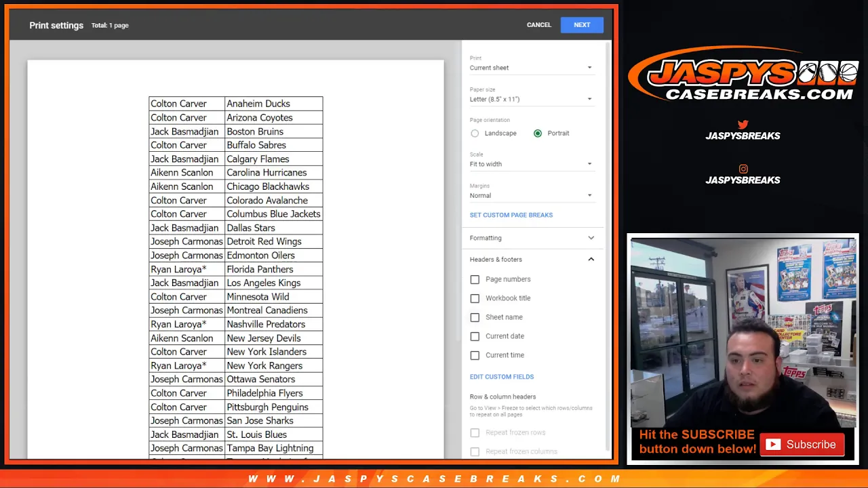Image resolution: width=868 pixels, height=488 pixels.
Task: Click the JASPYSBREAKS Twitter handle text
Action: click(743, 136)
